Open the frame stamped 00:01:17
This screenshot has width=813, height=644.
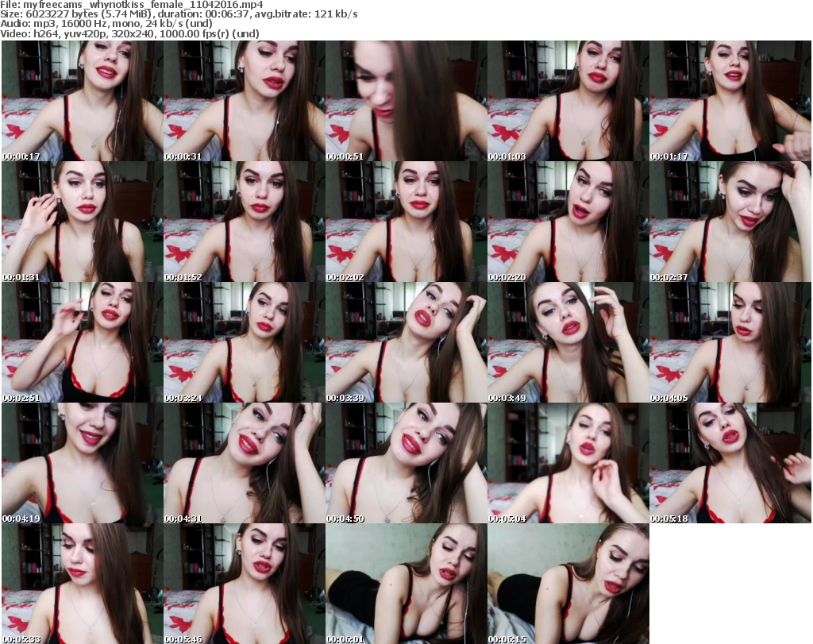click(x=730, y=101)
